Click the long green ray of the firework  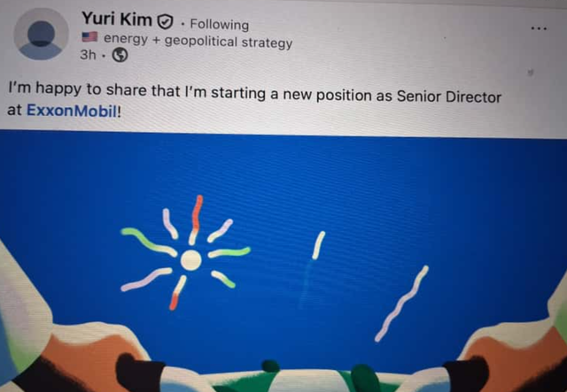[149, 242]
